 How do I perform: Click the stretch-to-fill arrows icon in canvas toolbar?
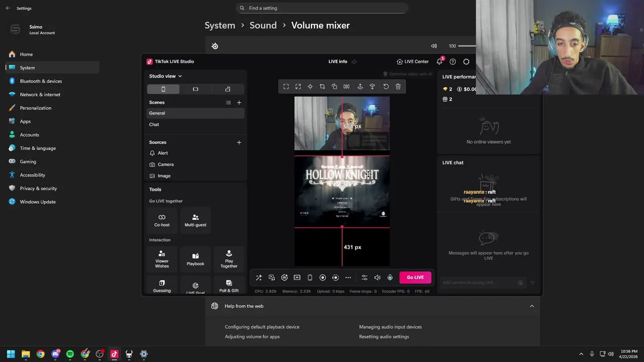tap(298, 86)
